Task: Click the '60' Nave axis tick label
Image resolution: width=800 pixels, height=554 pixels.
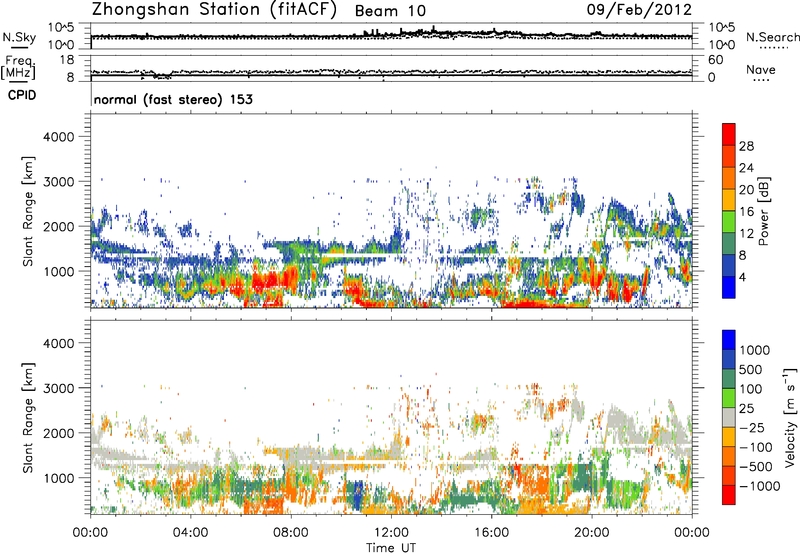Action: [716, 60]
